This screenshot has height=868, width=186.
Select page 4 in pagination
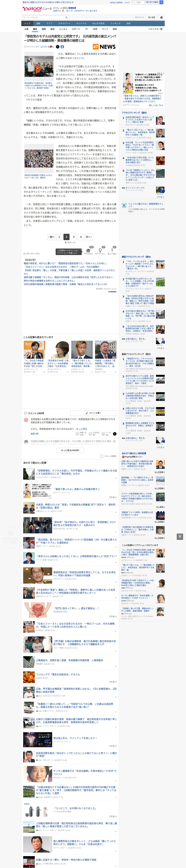click(x=81, y=237)
